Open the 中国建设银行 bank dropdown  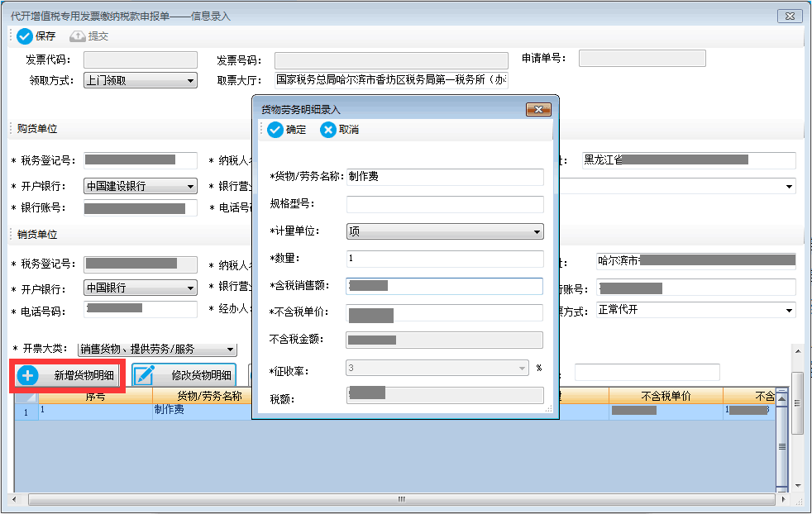pyautogui.click(x=190, y=186)
